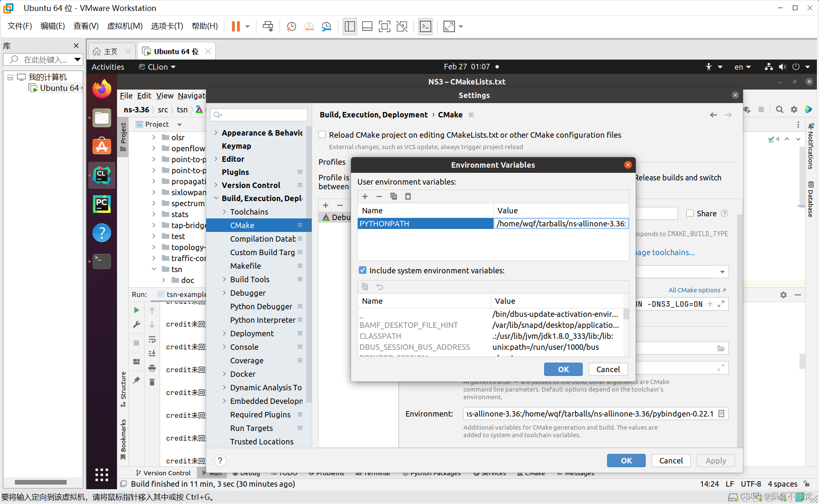Screen dimensions: 819x504
Task: Rerun tsn-example with the green play icon
Action: pos(136,310)
